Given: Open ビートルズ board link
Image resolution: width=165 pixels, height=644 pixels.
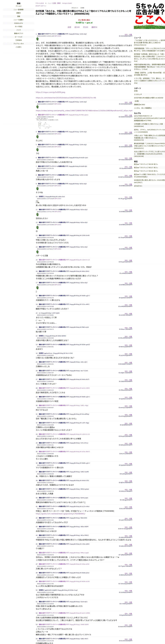Looking at the screenshot, I should (18, 37).
